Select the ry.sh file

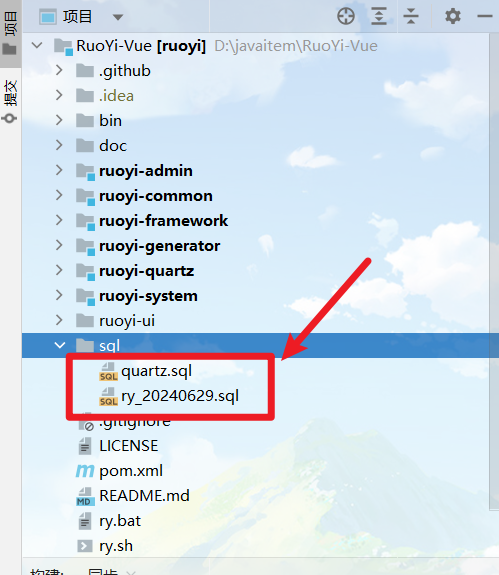(x=116, y=546)
